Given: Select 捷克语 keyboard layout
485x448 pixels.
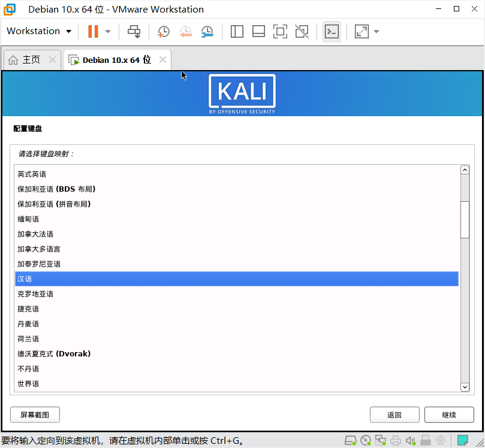Looking at the screenshot, I should (x=237, y=309).
